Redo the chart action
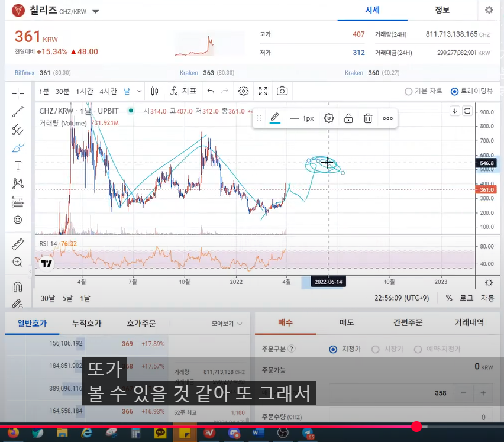 click(225, 91)
